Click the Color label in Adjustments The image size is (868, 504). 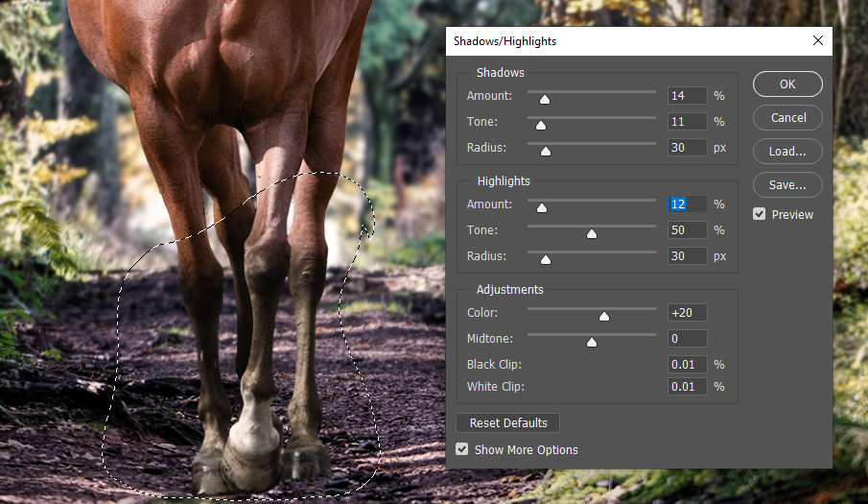[482, 313]
